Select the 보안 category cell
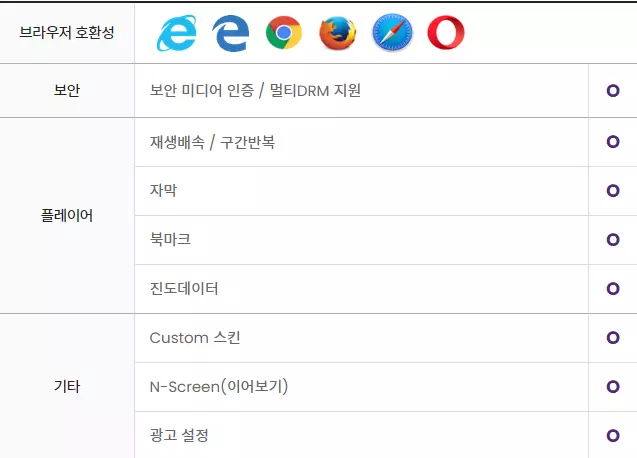 tap(67, 91)
